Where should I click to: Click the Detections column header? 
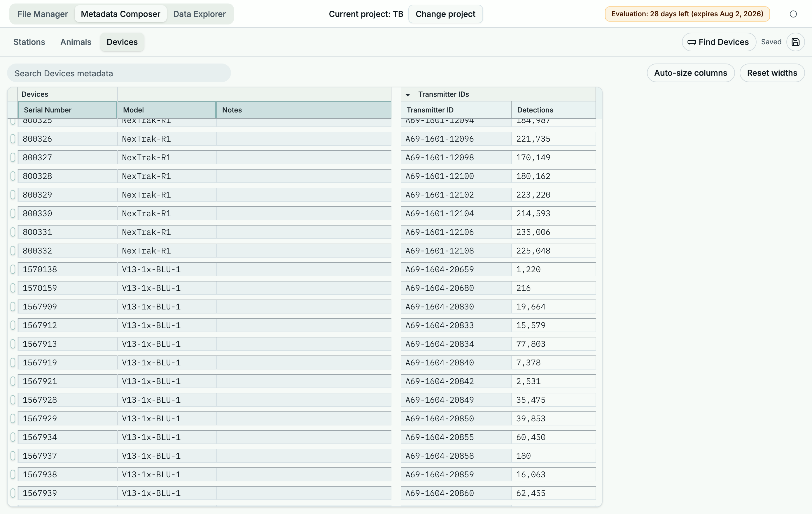553,110
